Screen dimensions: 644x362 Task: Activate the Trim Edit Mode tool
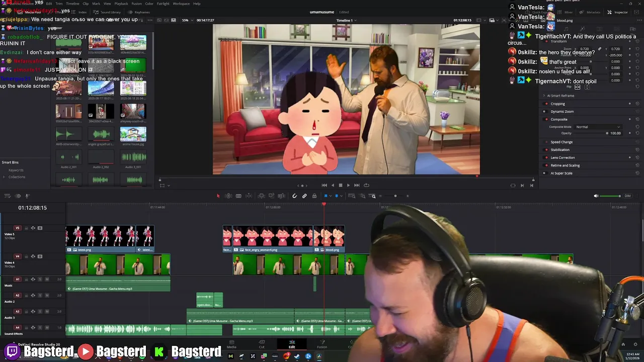tap(228, 196)
